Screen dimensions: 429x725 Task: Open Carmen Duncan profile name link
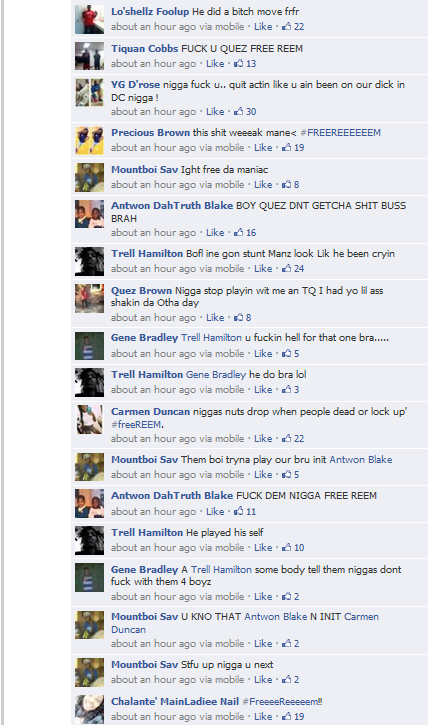click(x=150, y=412)
